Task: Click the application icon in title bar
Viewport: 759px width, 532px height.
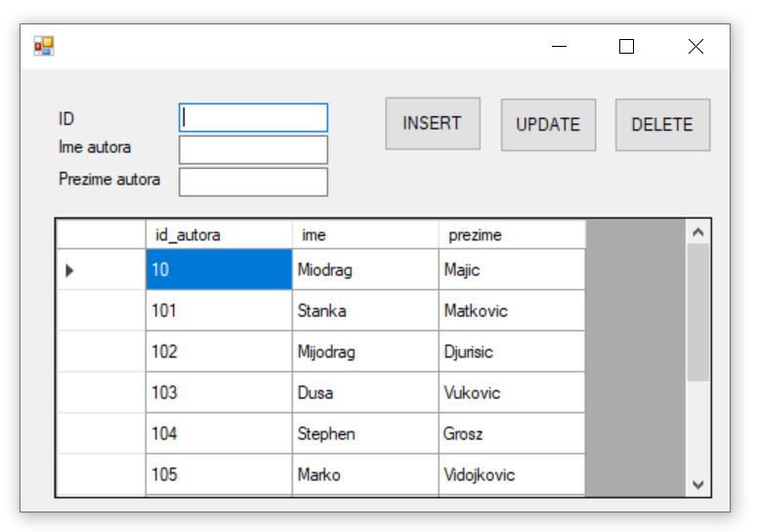Action: click(x=44, y=46)
